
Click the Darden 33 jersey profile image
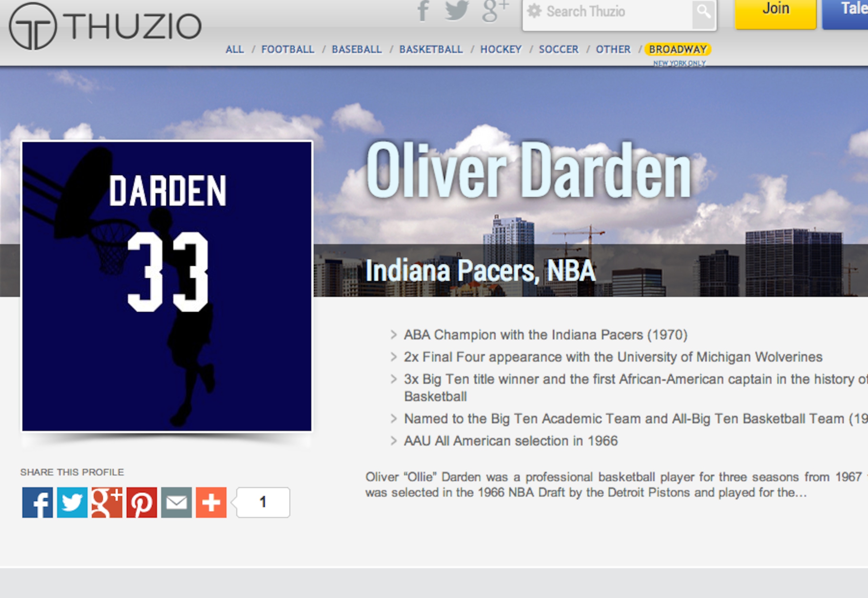167,286
